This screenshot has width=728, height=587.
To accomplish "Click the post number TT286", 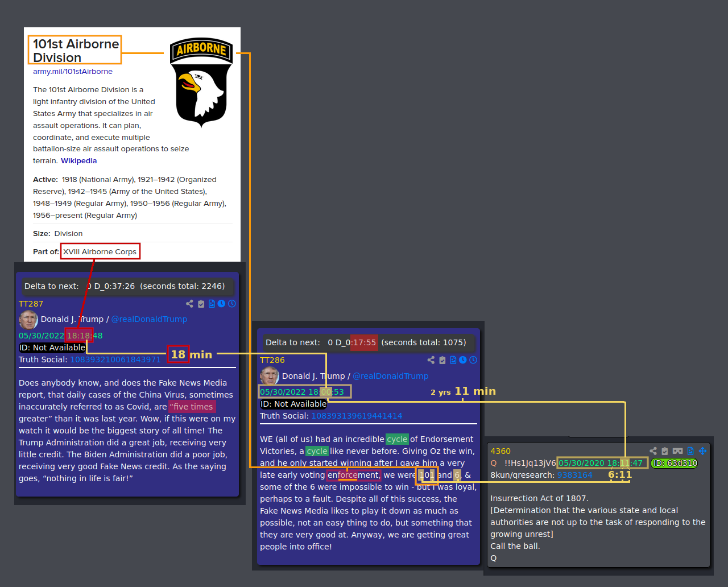I will (x=272, y=360).
